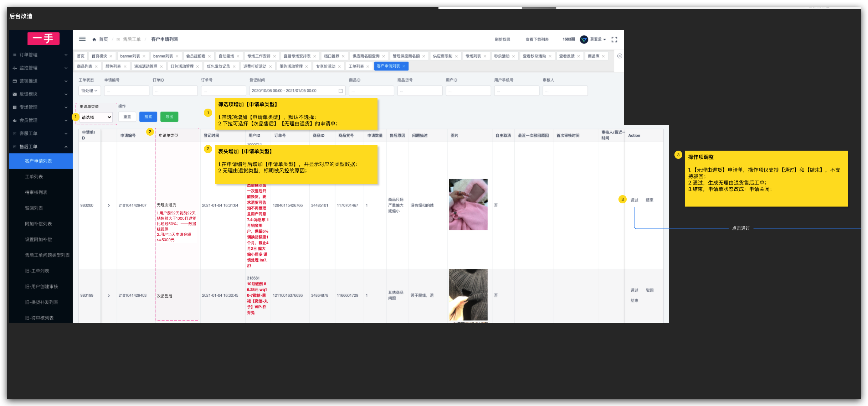Click the 审核人 filter input
868x406 pixels.
coord(565,91)
